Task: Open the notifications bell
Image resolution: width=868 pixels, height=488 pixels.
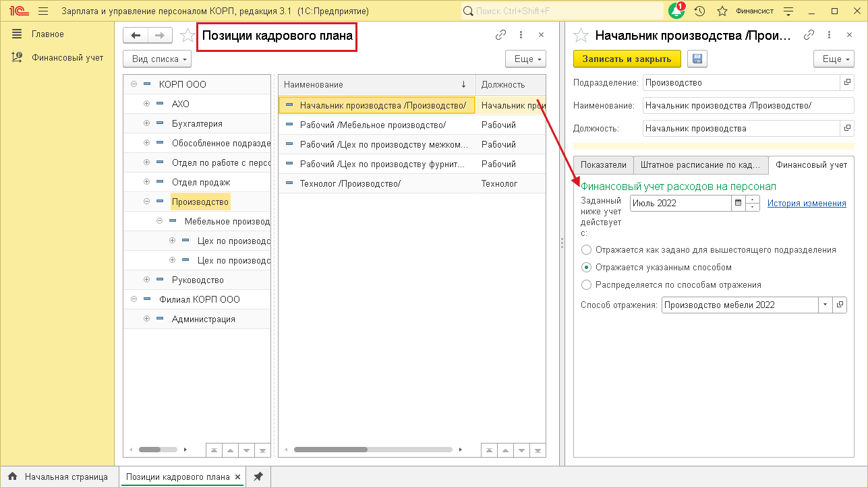Action: click(x=676, y=11)
